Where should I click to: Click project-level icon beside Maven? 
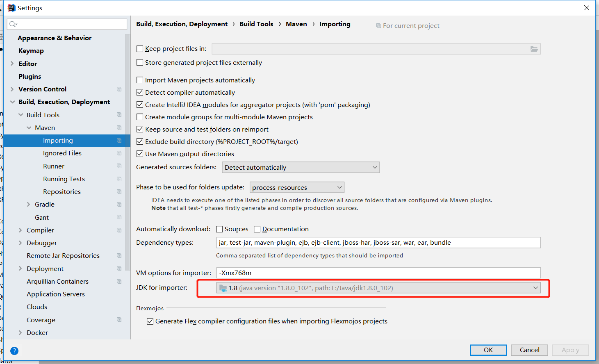(x=119, y=127)
